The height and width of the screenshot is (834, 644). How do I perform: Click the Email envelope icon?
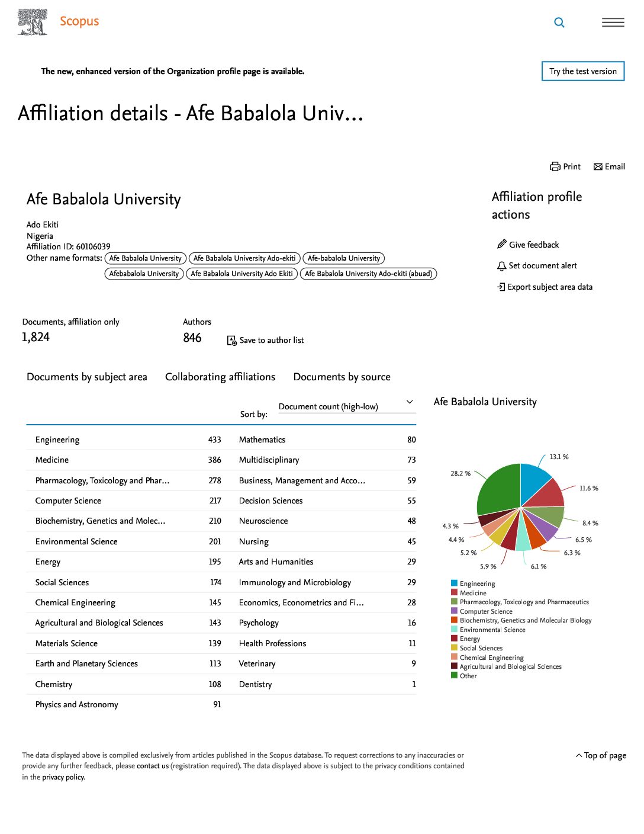coord(598,166)
